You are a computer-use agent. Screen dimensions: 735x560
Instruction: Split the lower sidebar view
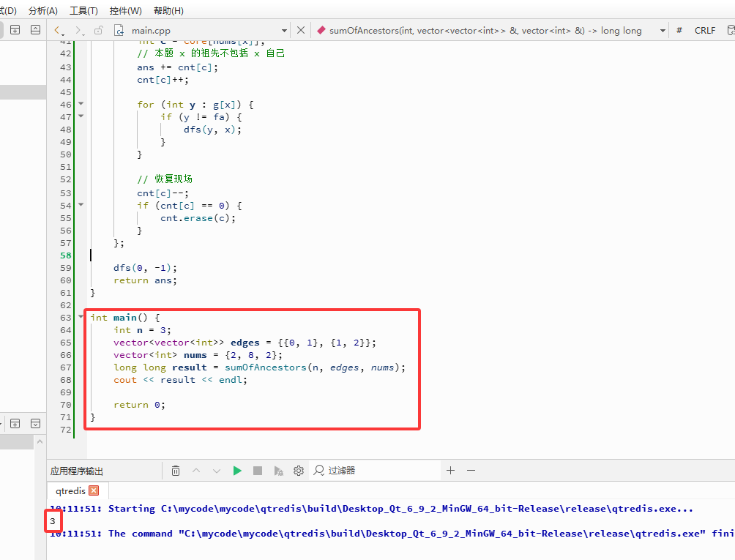(x=15, y=424)
